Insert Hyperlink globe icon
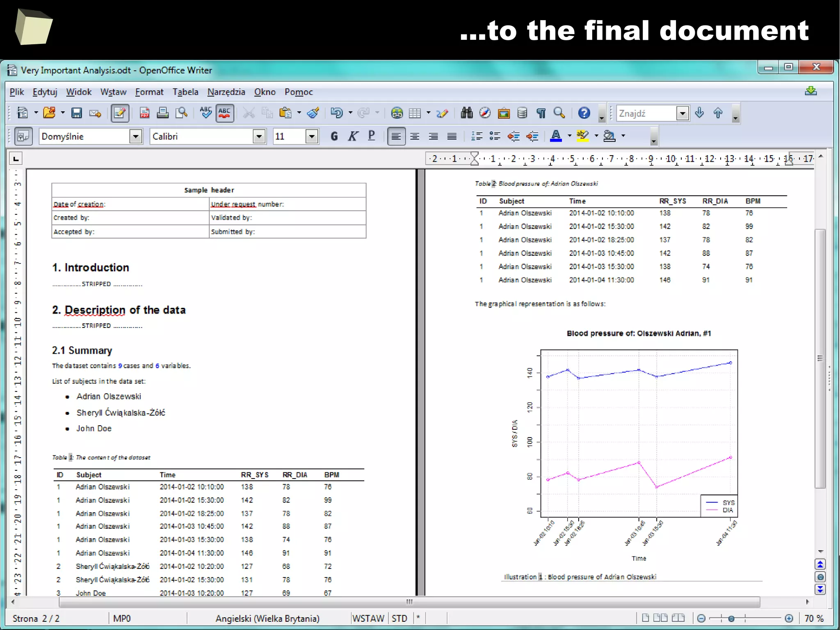 click(397, 113)
